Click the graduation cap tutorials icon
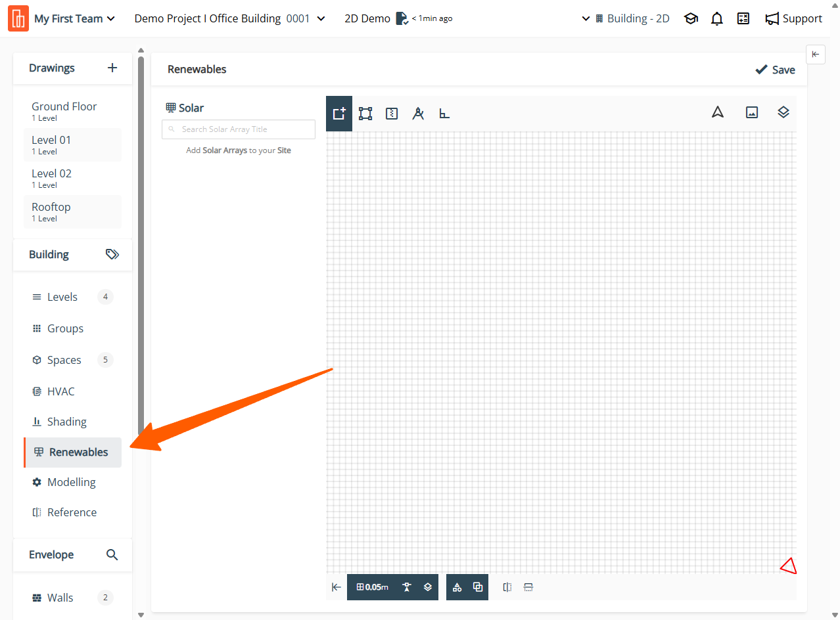The width and height of the screenshot is (840, 620). pyautogui.click(x=691, y=19)
